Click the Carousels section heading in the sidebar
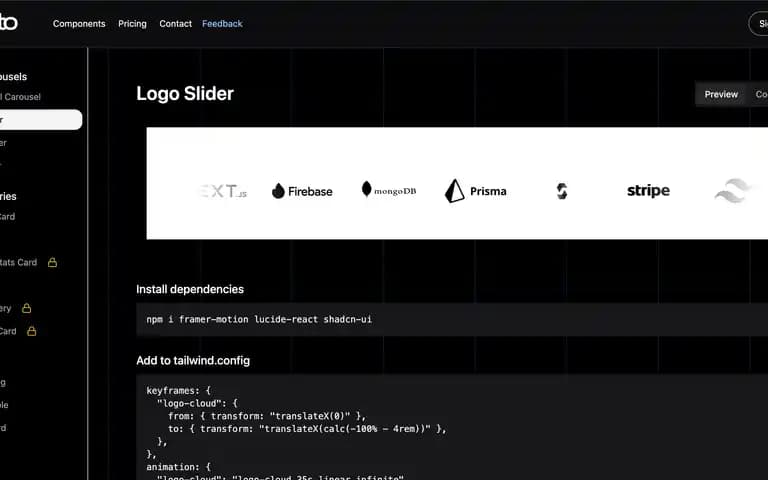Screen dimensions: 768x480 tap(13, 77)
